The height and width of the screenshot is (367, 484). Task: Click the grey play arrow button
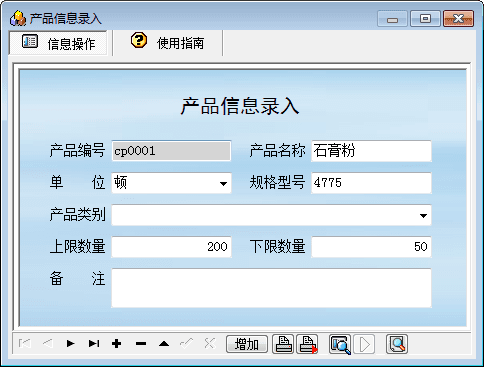coord(364,344)
